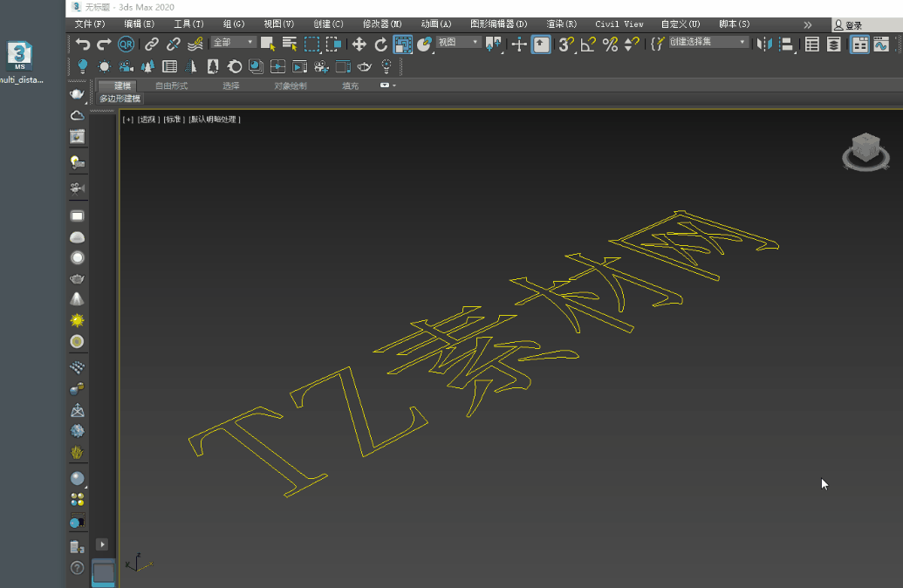Open the 视图 reference coordinate dropdown

pos(459,42)
